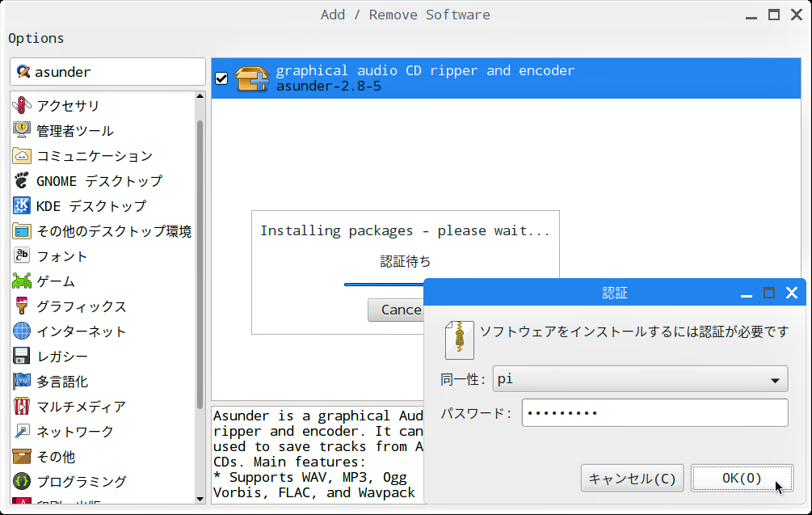Click the インターネット globe icon
The height and width of the screenshot is (515, 812).
click(22, 331)
